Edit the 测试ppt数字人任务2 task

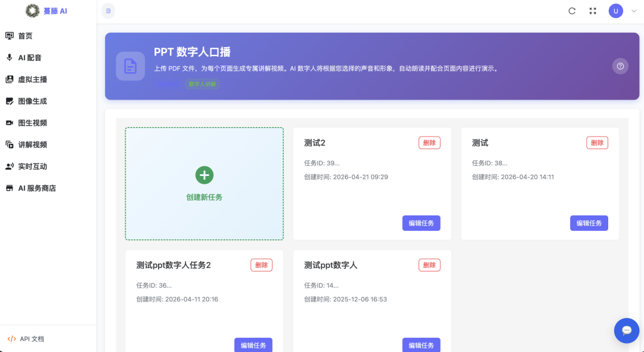pyautogui.click(x=253, y=345)
